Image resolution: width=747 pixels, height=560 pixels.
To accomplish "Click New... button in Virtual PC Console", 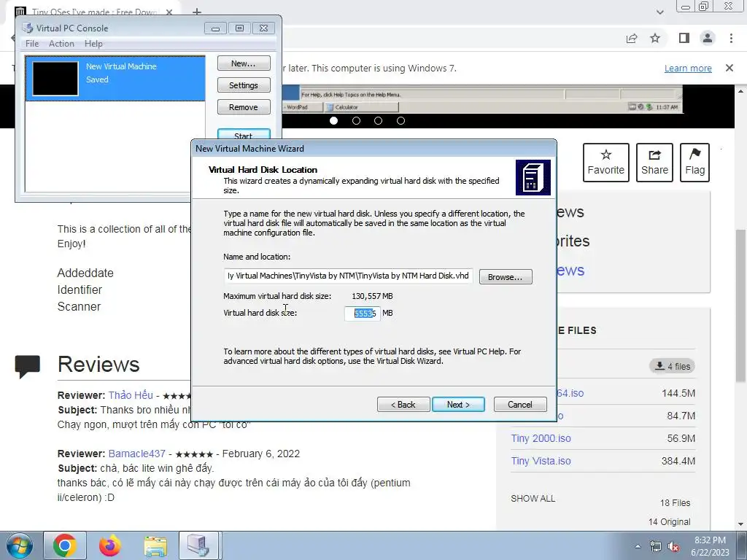I will coord(244,63).
